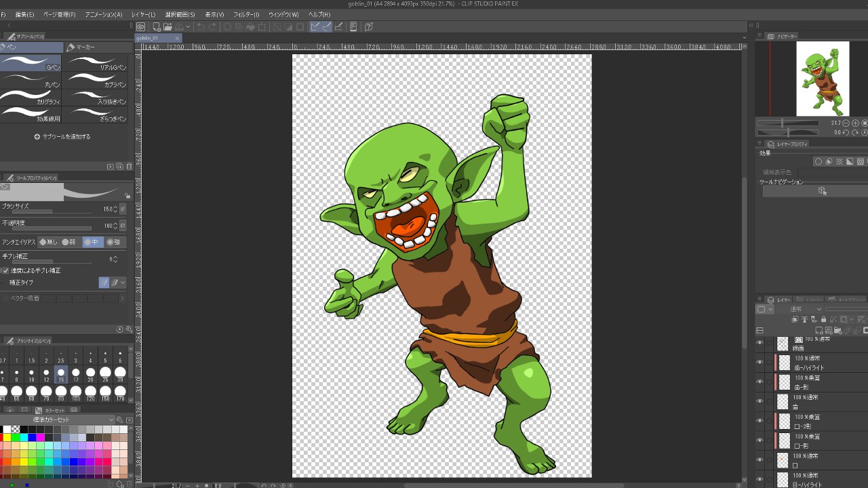Toggle 速度による手ブレ補正 checkbox
Screen dimensions: 868x488
click(5, 270)
